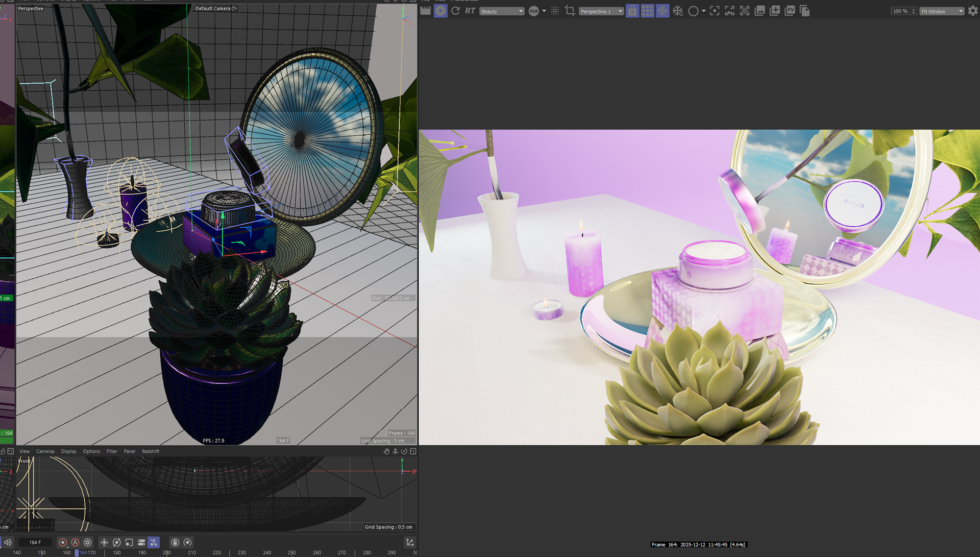The height and width of the screenshot is (557, 980).
Task: Open keyframe selection settings icon
Action: pos(88,542)
